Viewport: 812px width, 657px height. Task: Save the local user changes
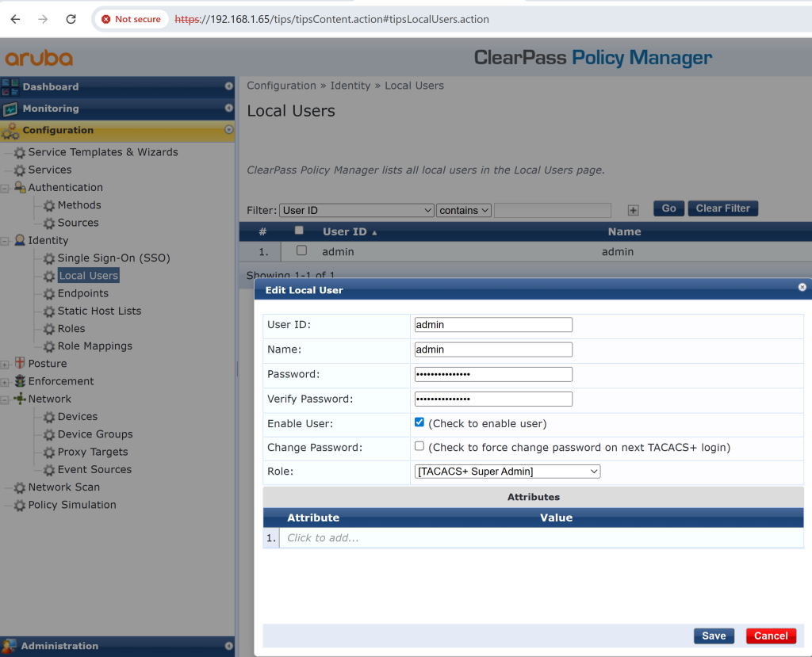point(713,636)
